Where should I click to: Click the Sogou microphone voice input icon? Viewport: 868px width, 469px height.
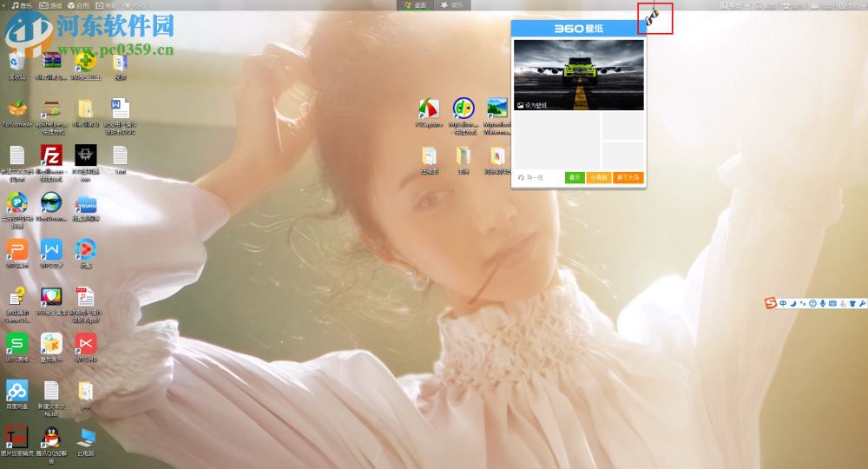(x=823, y=303)
